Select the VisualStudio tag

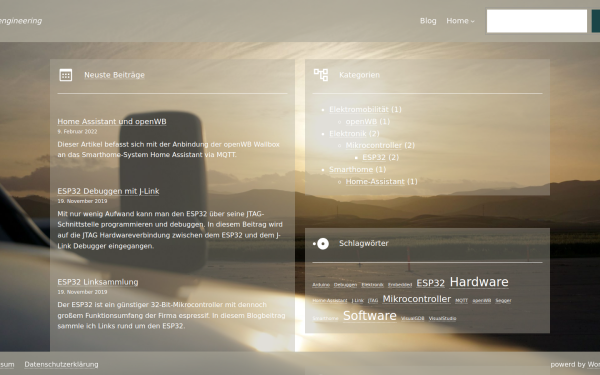coord(442,318)
